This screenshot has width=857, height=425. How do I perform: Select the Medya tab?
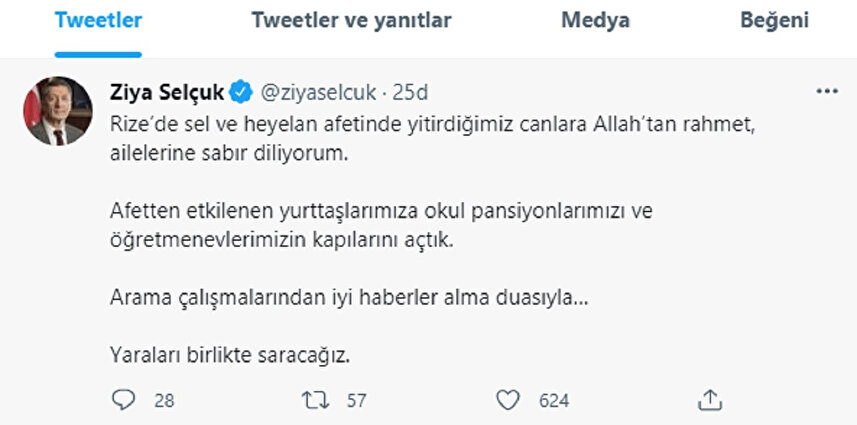[x=596, y=21]
